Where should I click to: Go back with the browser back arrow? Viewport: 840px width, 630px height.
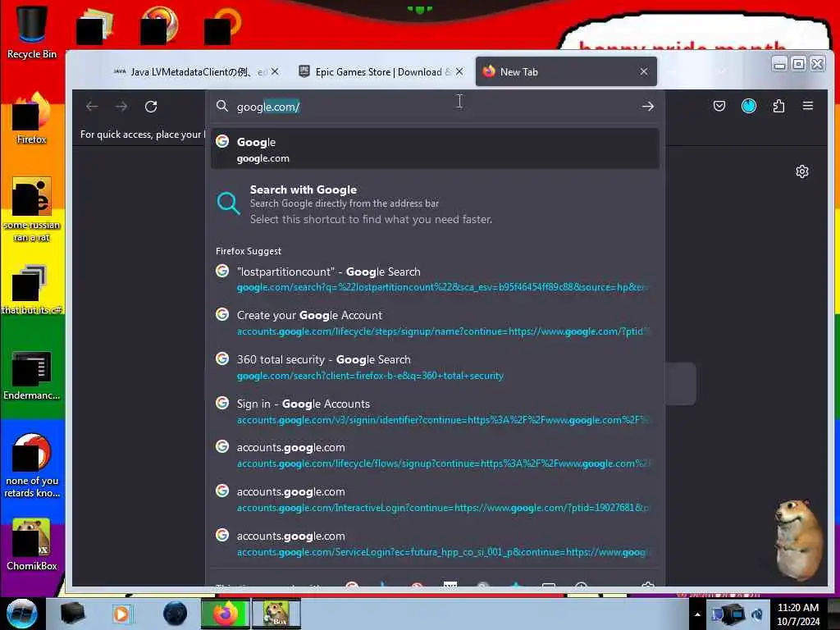92,107
